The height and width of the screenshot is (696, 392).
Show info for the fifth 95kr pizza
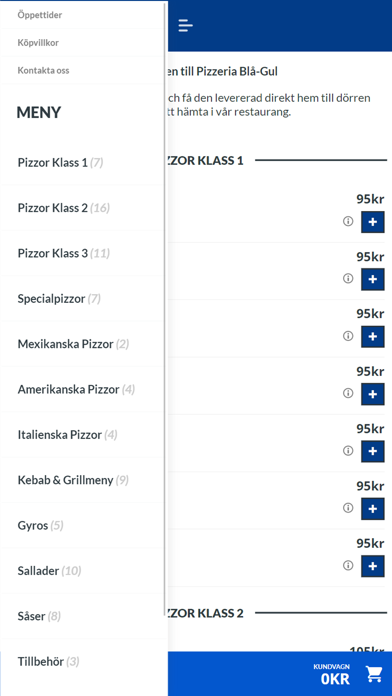[348, 450]
